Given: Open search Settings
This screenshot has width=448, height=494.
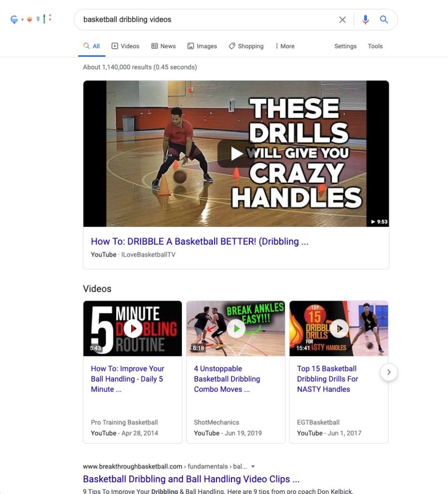Looking at the screenshot, I should (345, 46).
